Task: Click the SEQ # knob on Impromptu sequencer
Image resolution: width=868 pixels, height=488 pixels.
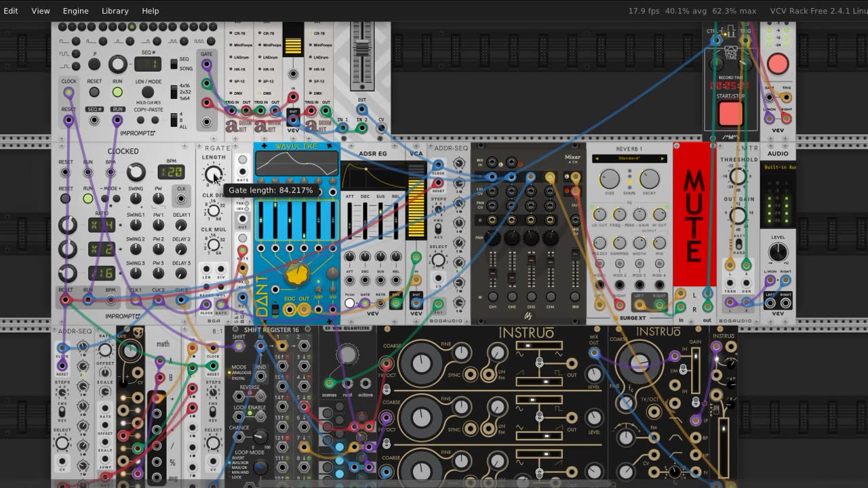Action: [x=118, y=64]
